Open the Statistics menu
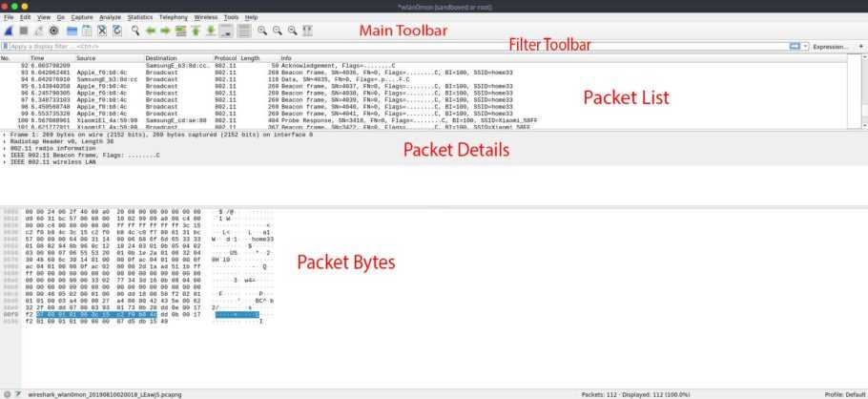 (140, 17)
